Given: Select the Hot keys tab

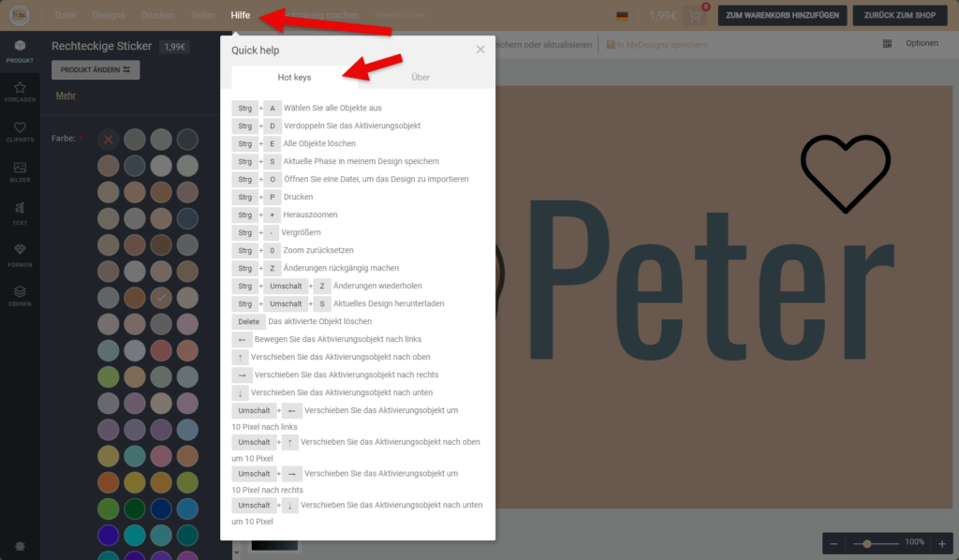Looking at the screenshot, I should (x=294, y=78).
